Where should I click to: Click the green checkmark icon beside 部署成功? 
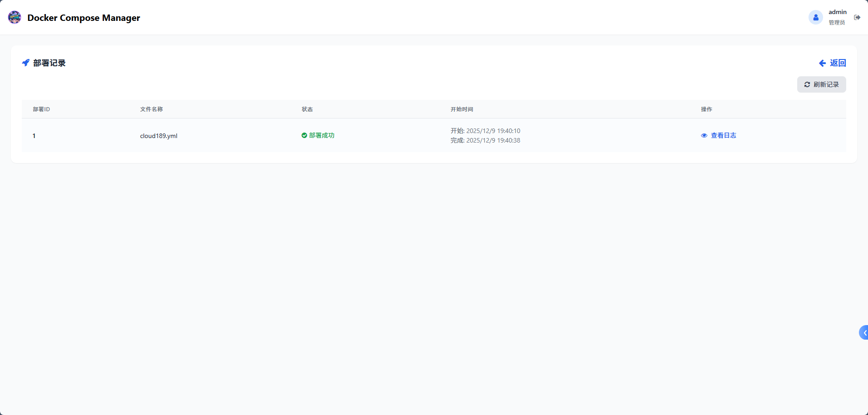click(x=304, y=135)
